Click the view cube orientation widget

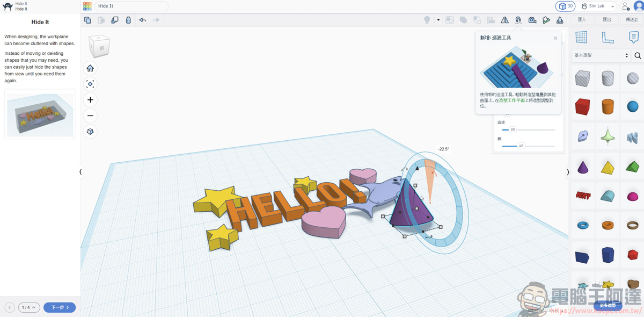tap(99, 46)
